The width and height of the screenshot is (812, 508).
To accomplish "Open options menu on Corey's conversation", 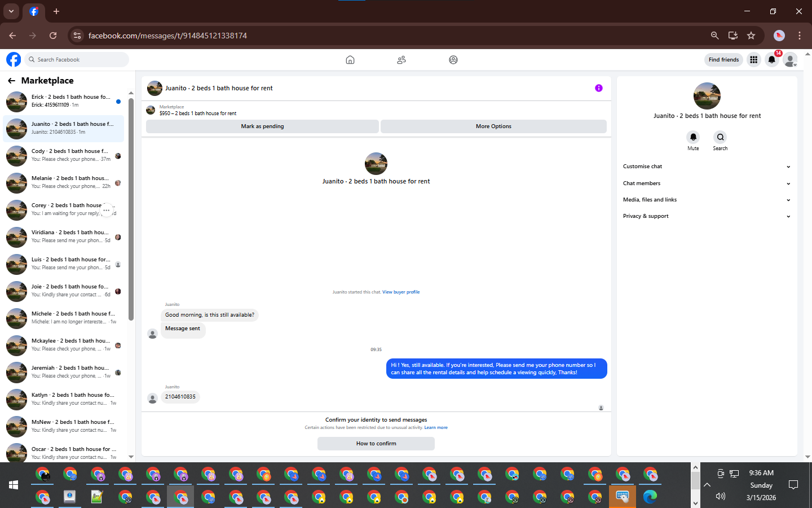I will 107,210.
